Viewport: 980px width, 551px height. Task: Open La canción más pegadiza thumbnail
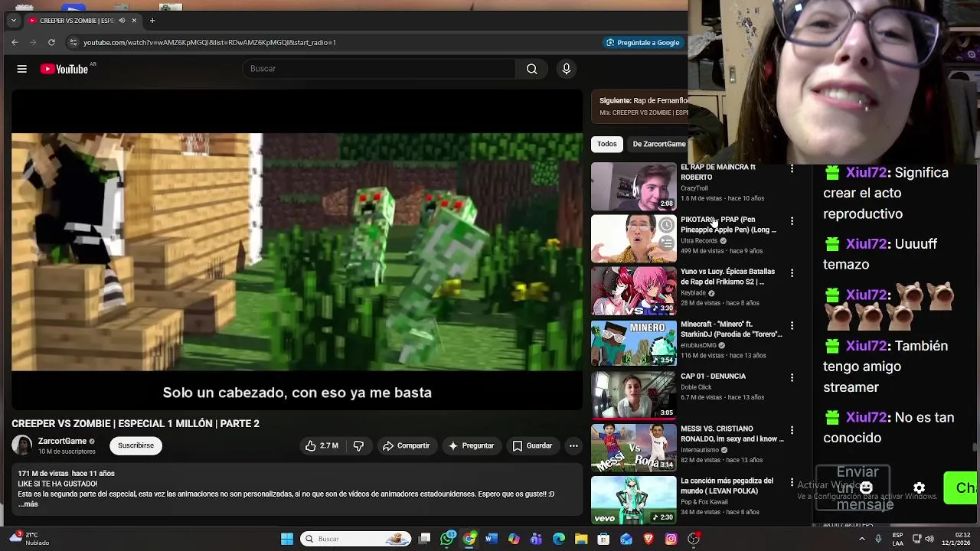pos(634,500)
